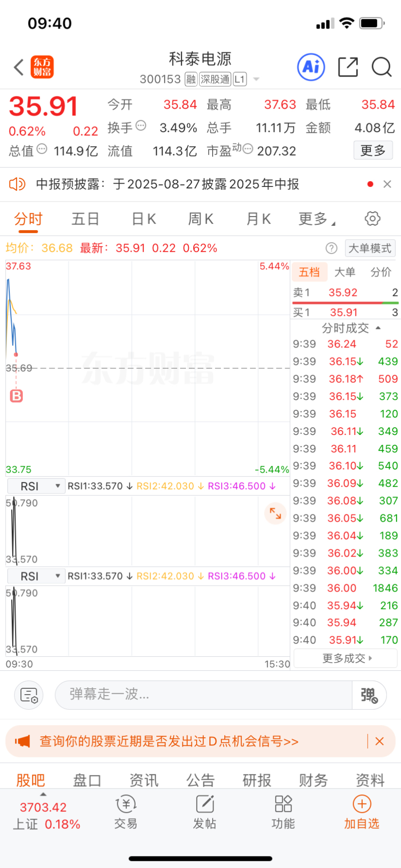Dismiss the D点 promo banner

pyautogui.click(x=380, y=741)
